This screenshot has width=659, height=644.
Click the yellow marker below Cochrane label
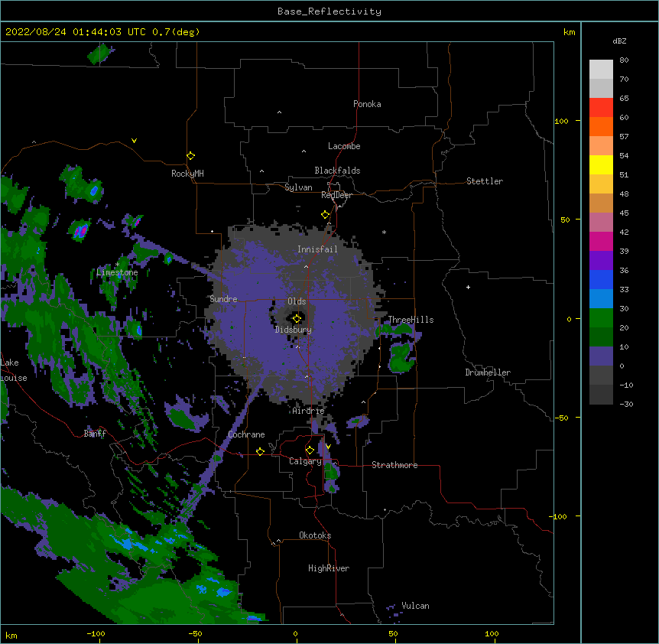(x=260, y=451)
